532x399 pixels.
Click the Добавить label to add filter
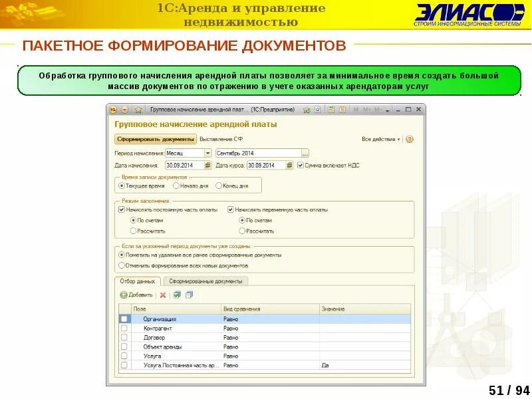(140, 295)
